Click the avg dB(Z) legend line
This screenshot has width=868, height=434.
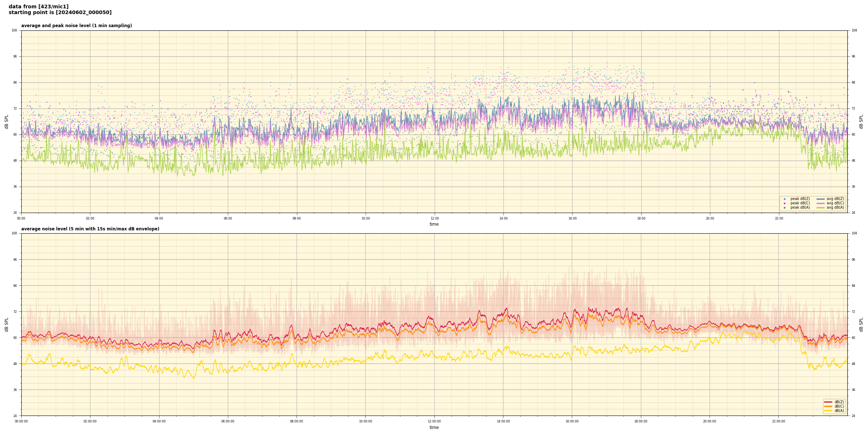(x=821, y=199)
